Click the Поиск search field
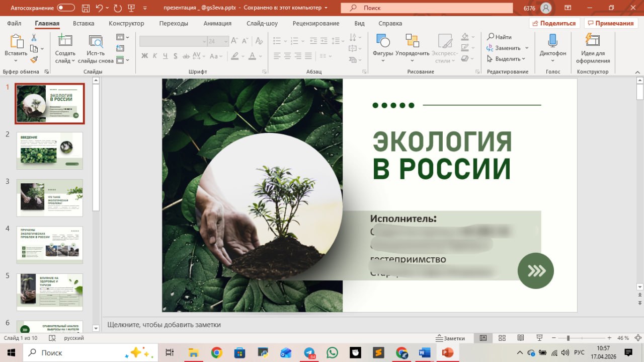Viewport: 644px width, 362px height. pyautogui.click(x=427, y=8)
